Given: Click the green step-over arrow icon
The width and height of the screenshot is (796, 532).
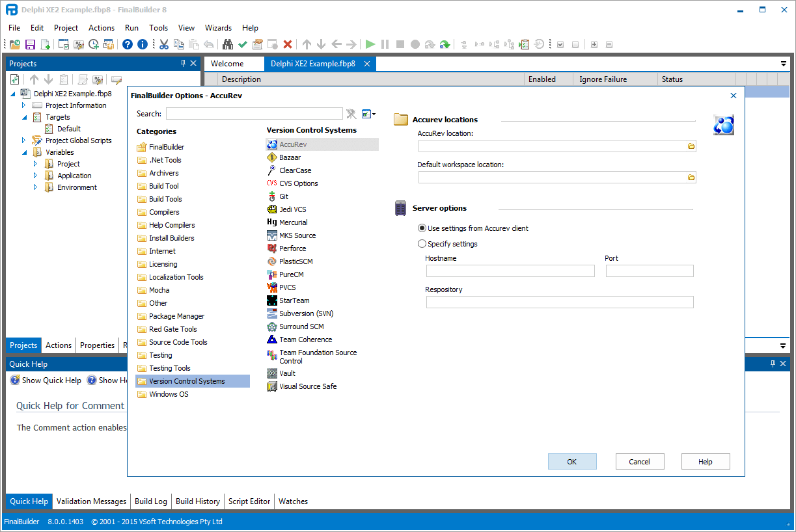Looking at the screenshot, I should [445, 44].
